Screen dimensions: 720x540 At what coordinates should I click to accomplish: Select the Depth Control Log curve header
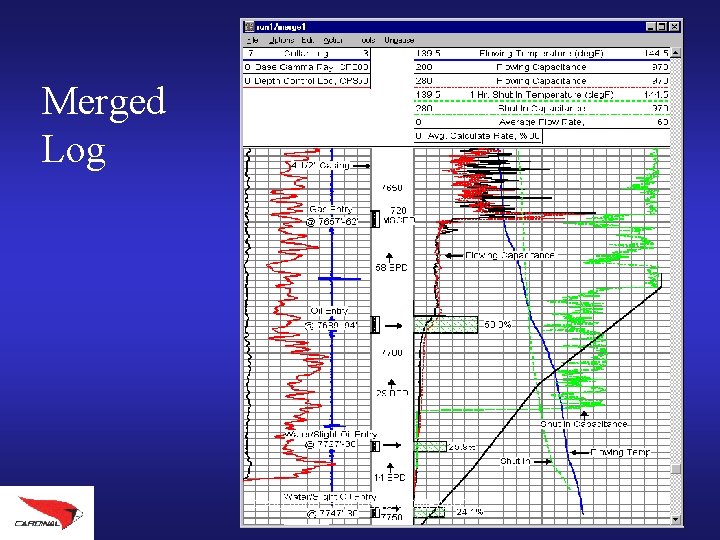coord(306,81)
